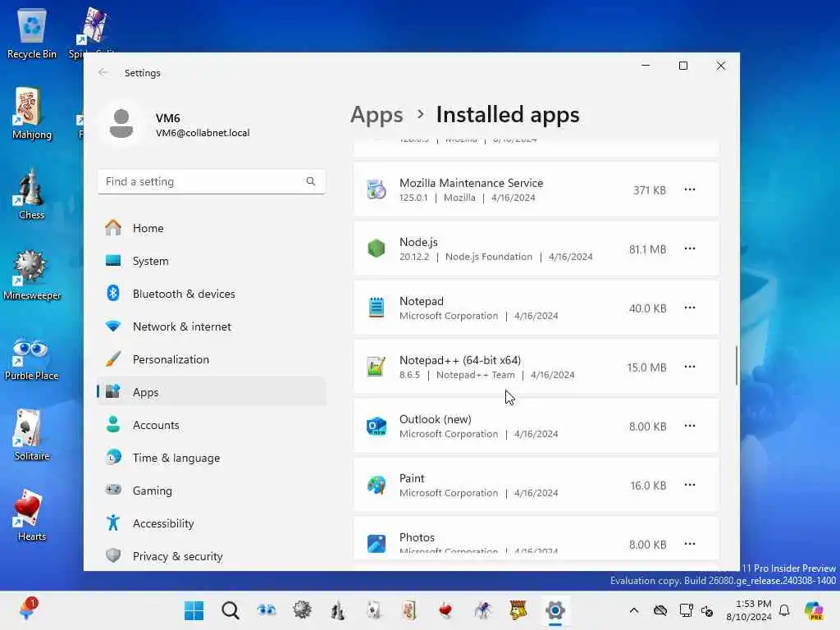Open Accessibility settings

[212, 523]
